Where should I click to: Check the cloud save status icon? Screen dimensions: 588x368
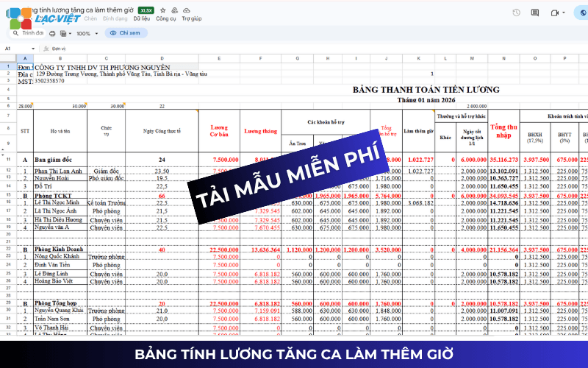click(x=187, y=10)
